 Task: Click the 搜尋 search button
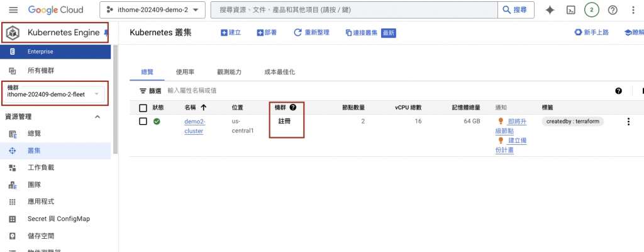point(516,10)
